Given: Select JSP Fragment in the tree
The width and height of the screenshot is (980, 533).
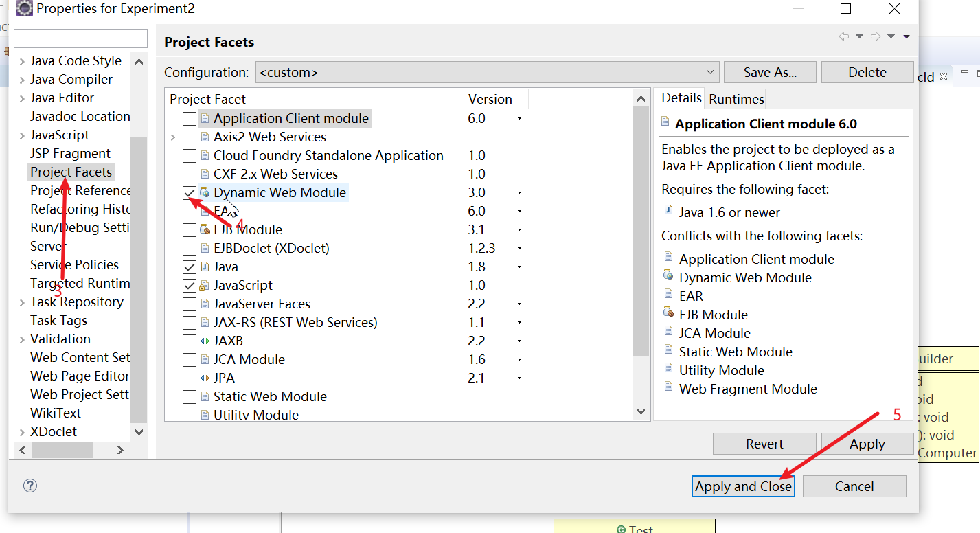Looking at the screenshot, I should tap(70, 153).
